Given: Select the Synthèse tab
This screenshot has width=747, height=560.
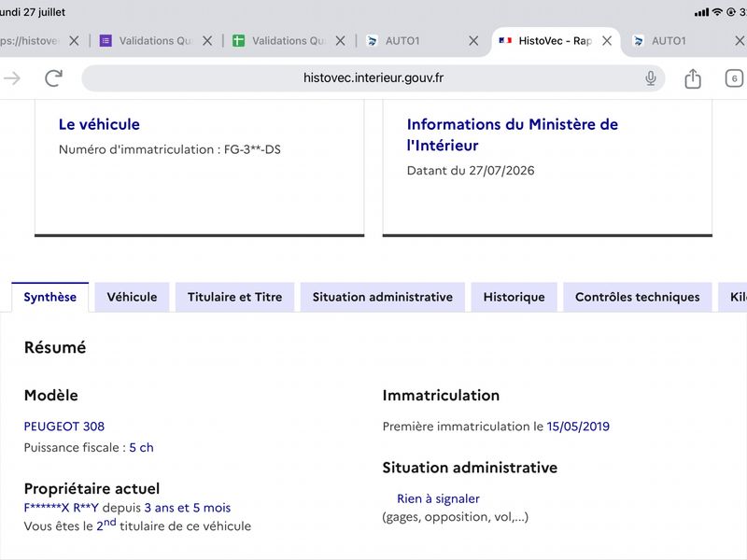Looking at the screenshot, I should [x=50, y=297].
